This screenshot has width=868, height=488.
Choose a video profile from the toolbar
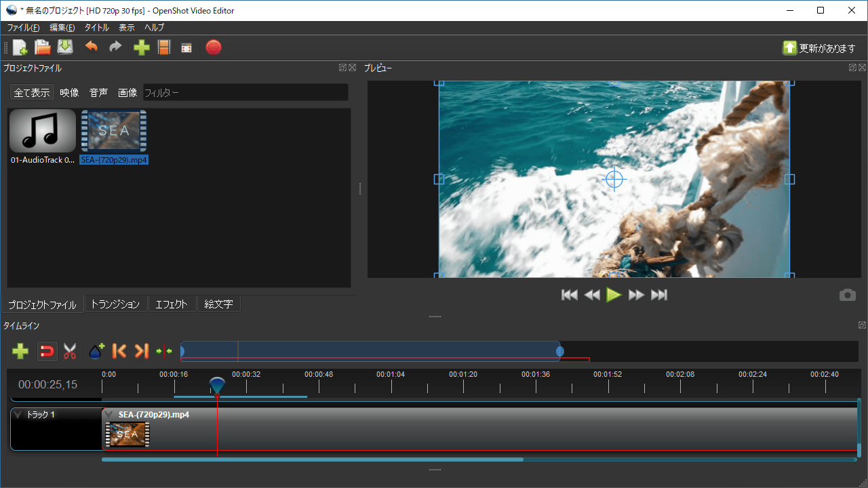click(x=163, y=47)
